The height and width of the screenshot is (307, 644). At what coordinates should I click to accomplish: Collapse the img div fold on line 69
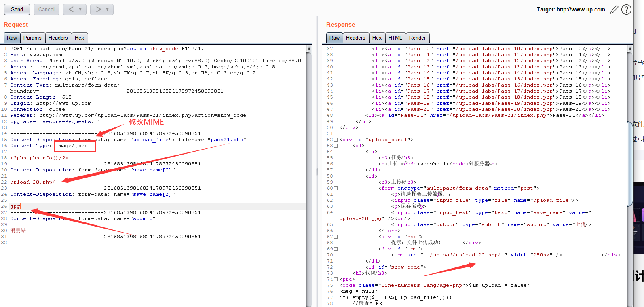click(x=336, y=249)
